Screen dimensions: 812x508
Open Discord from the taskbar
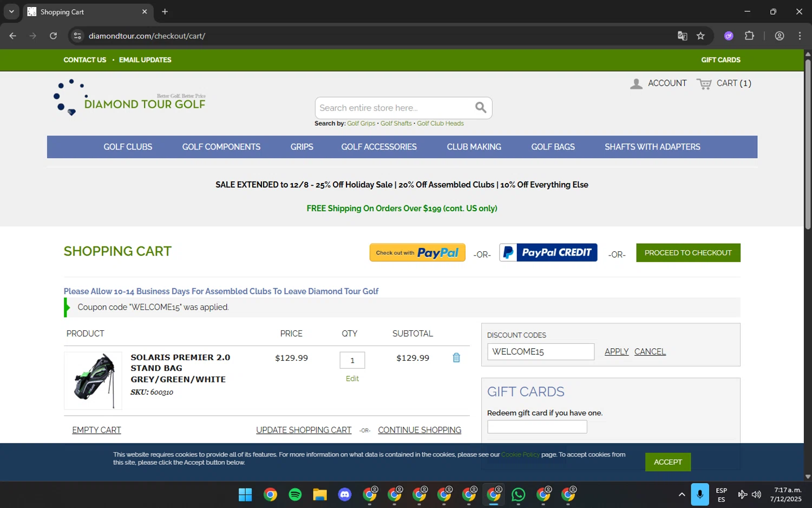click(x=345, y=494)
